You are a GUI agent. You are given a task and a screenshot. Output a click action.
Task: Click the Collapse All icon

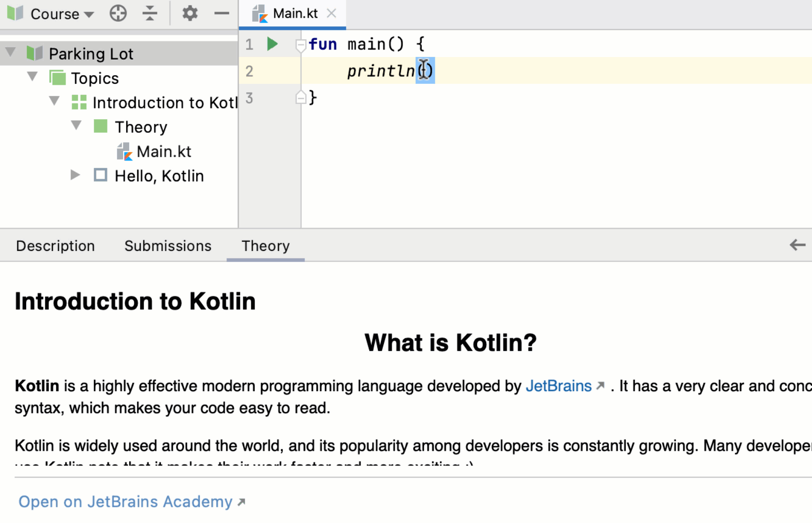pos(150,13)
